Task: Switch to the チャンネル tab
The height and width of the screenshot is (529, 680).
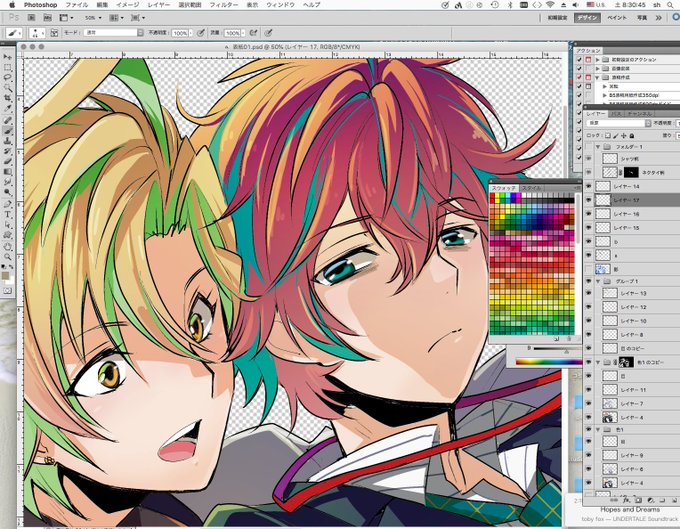Action: (x=639, y=114)
